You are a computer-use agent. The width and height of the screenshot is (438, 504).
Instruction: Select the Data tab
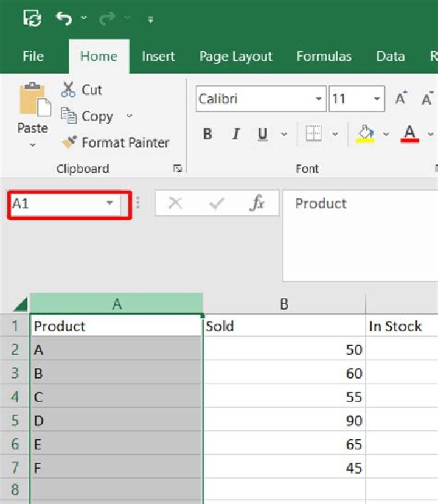(x=391, y=56)
